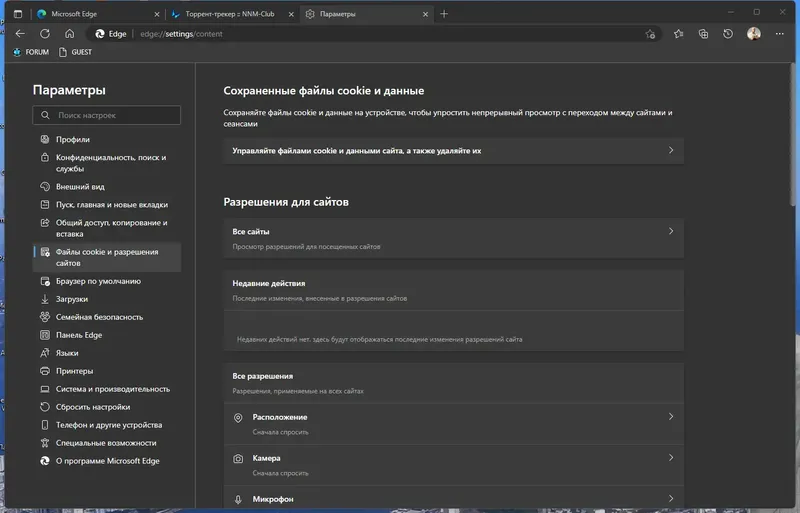Open the Settings and more menu

779,33
